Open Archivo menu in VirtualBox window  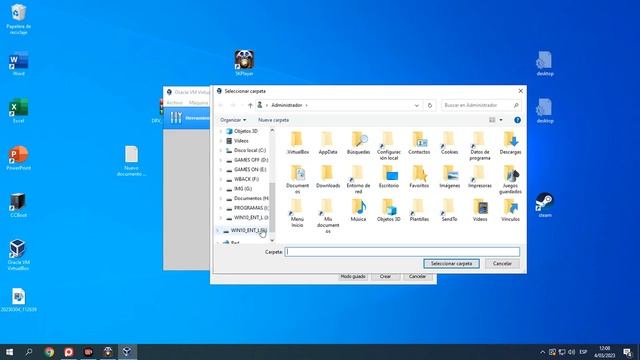click(x=174, y=103)
